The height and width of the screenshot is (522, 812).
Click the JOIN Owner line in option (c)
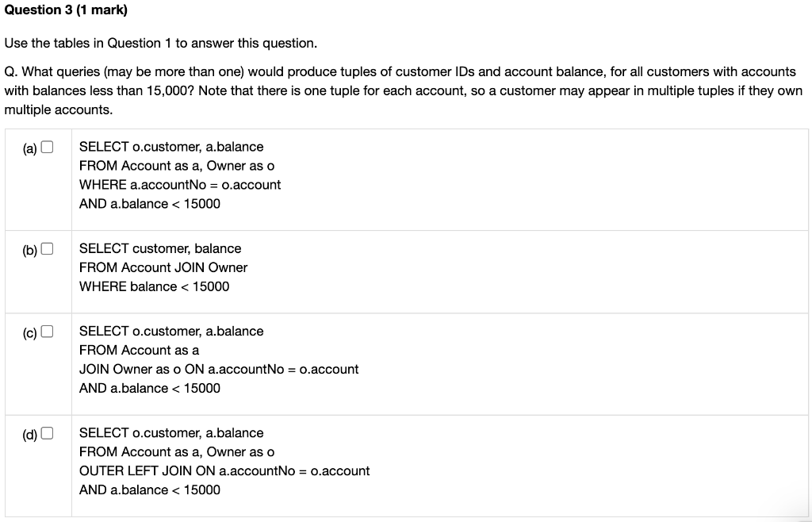coord(218,369)
